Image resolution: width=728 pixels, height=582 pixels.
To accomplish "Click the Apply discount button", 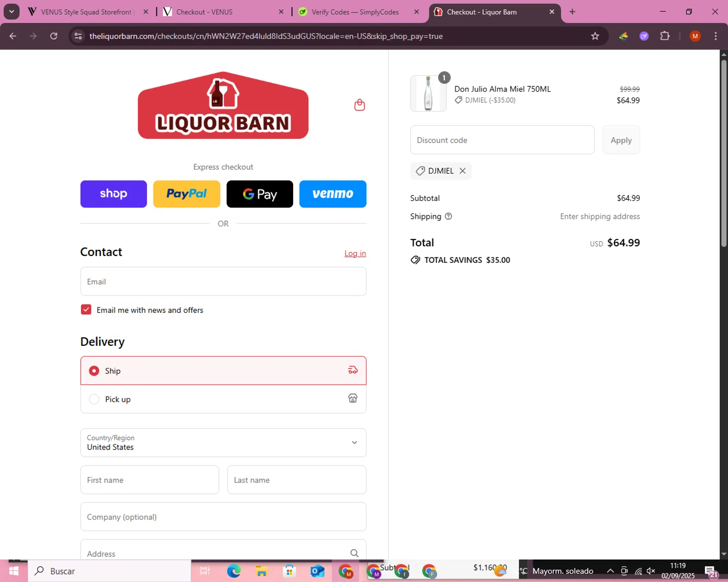I will coord(621,140).
